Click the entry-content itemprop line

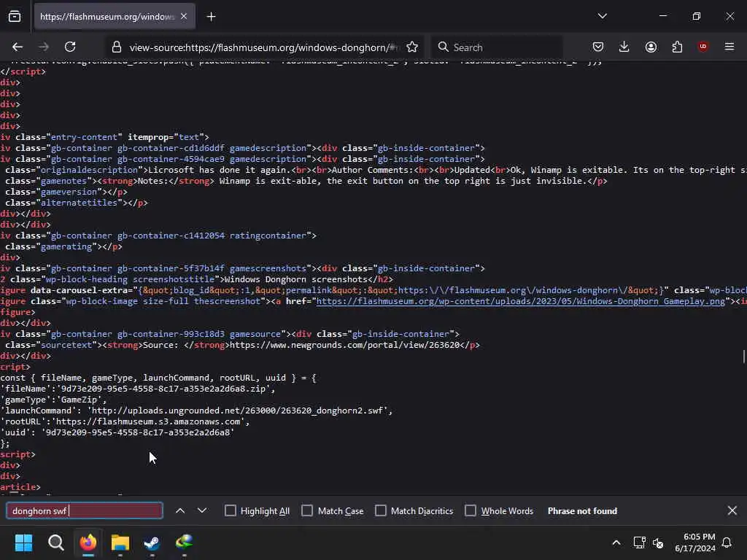(x=104, y=137)
